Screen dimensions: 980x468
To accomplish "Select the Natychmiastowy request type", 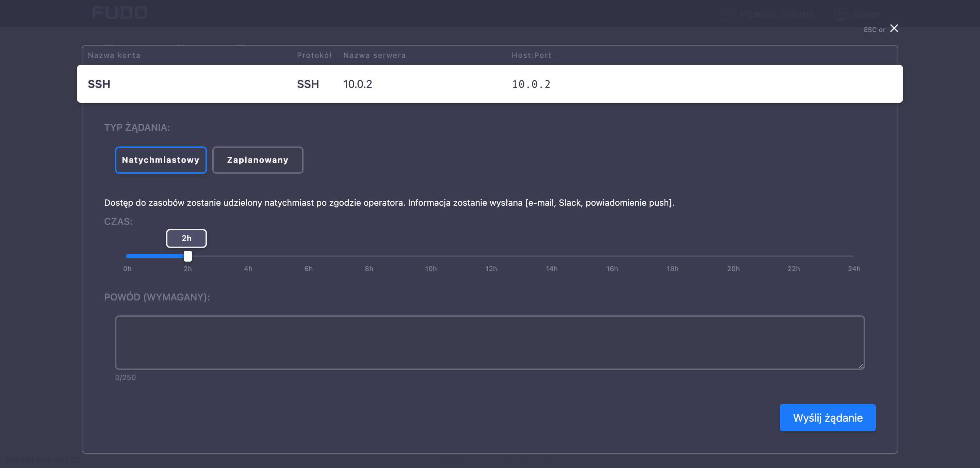I will 161,160.
